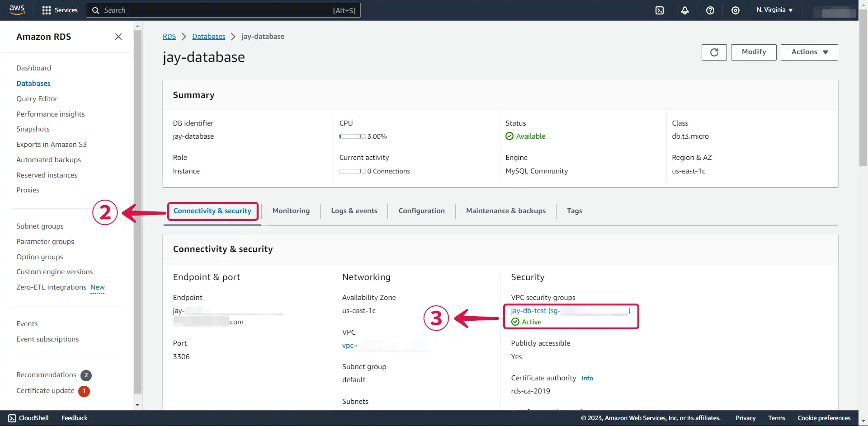Open Zero-ETL integrations
The height and width of the screenshot is (426, 868).
tap(51, 287)
